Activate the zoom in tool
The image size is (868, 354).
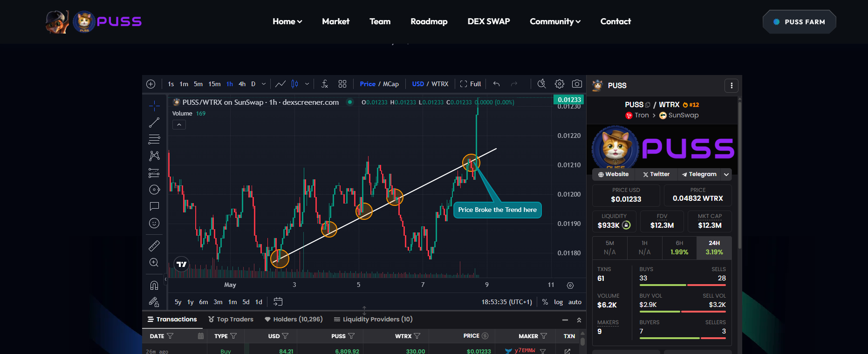[154, 262]
